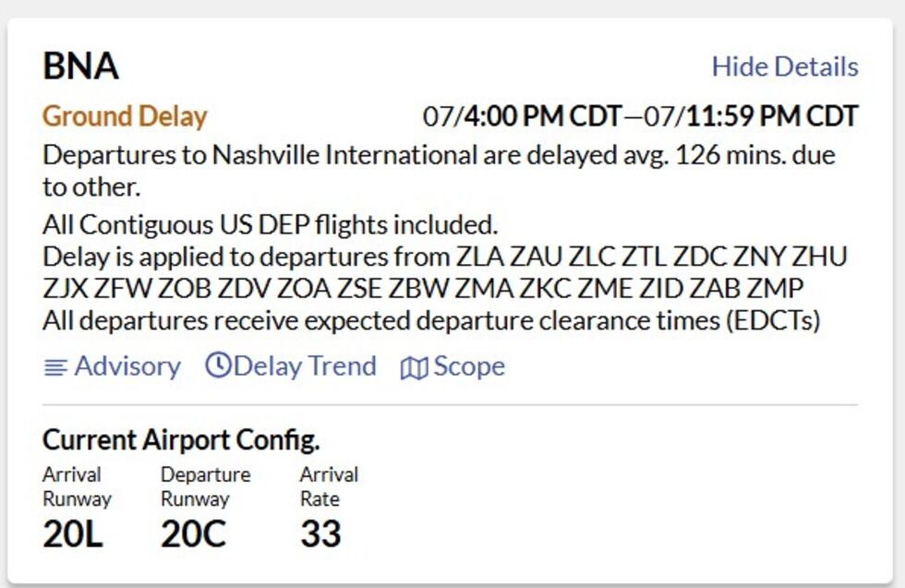Click the arrival rate value 33

tap(320, 534)
